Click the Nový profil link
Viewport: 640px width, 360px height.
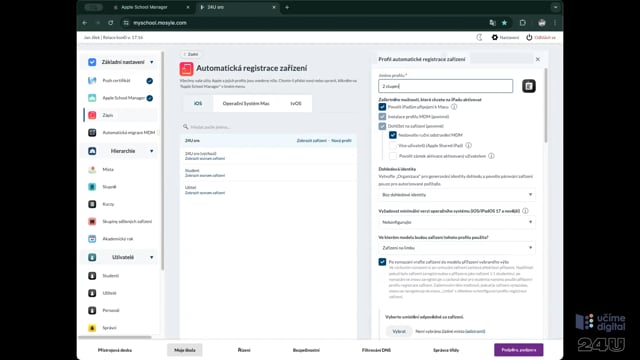(x=341, y=141)
